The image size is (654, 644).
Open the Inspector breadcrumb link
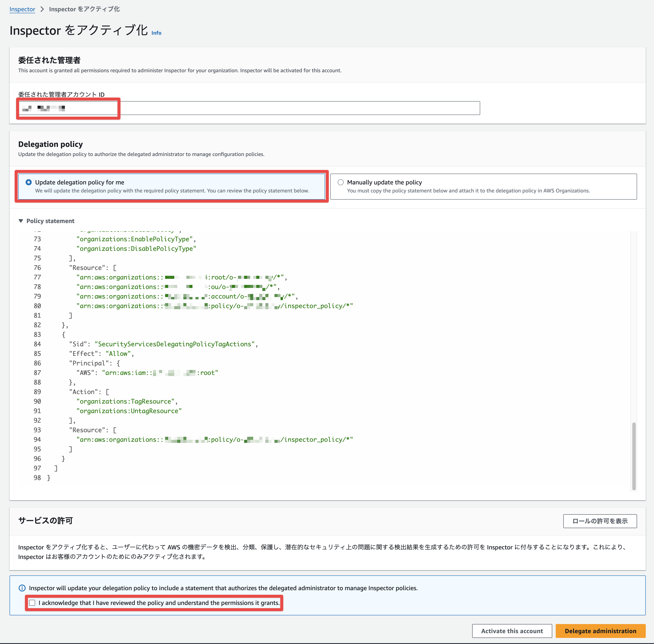22,9
